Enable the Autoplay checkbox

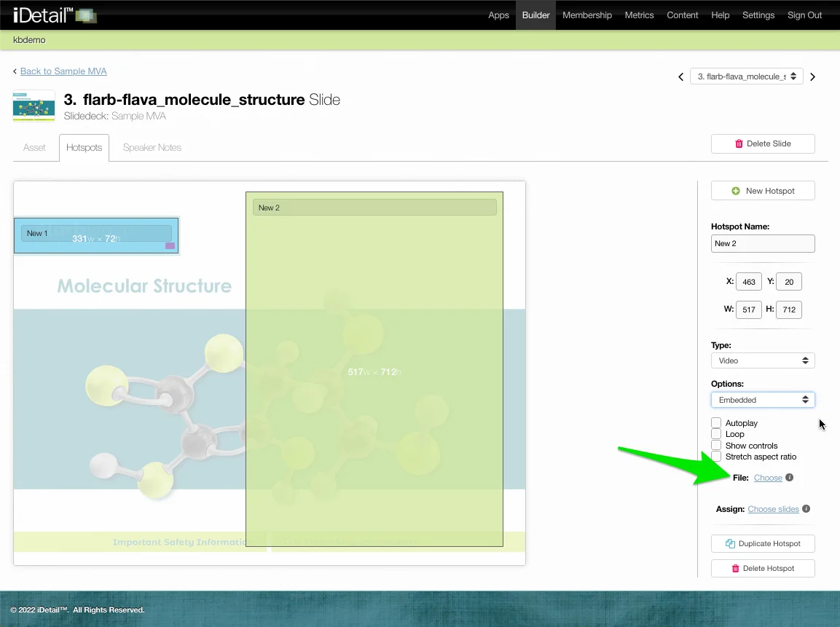(716, 422)
